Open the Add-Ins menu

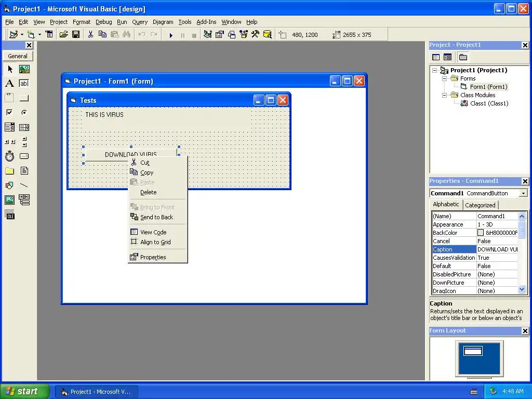(x=206, y=22)
